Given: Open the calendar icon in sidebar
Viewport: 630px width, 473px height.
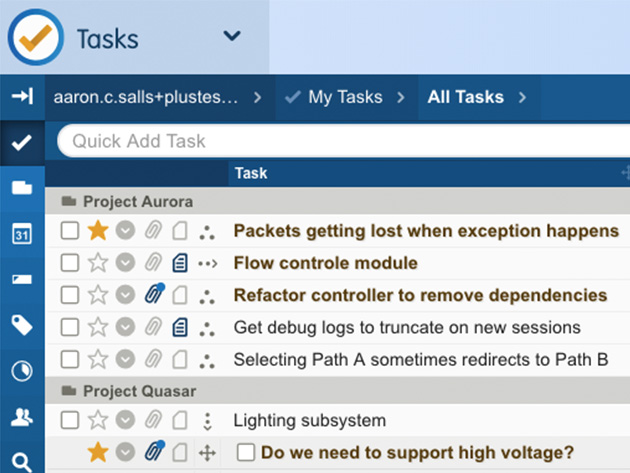Looking at the screenshot, I should (x=22, y=233).
